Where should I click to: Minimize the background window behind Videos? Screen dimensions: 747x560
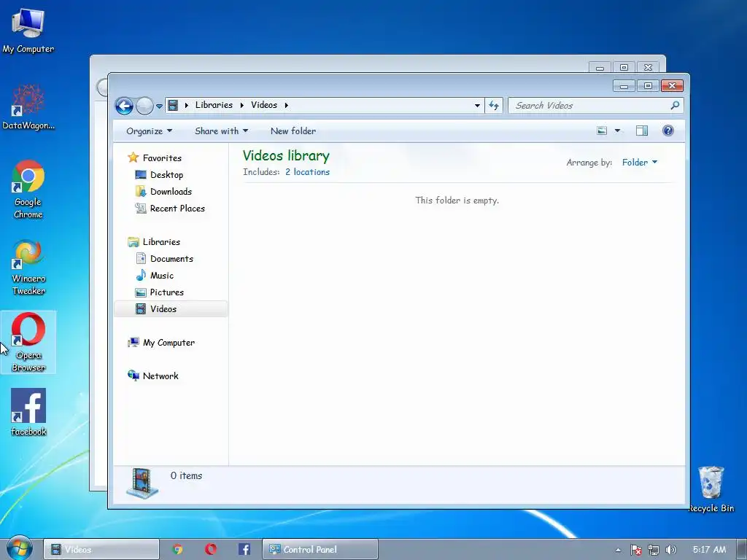point(600,68)
